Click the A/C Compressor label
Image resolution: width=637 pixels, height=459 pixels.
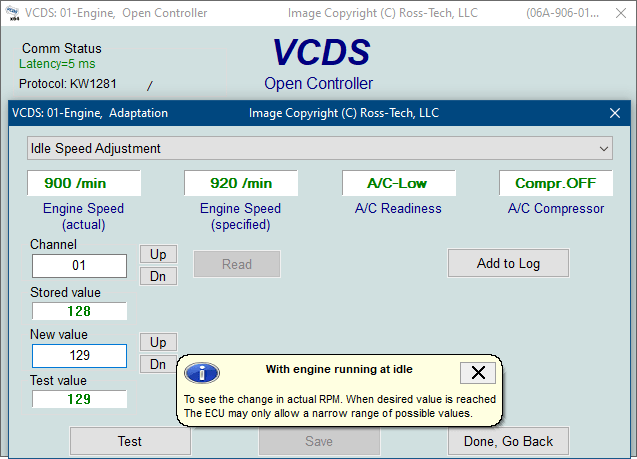[x=556, y=208]
